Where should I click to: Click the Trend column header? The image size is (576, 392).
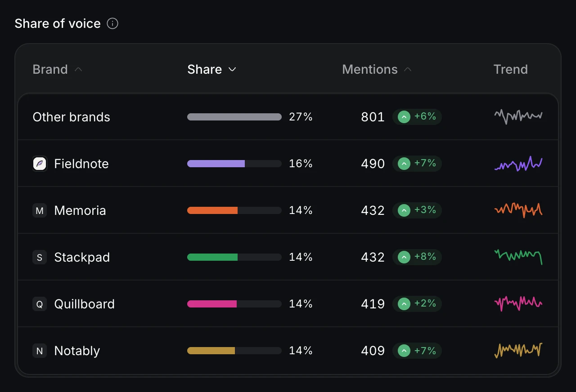pyautogui.click(x=511, y=69)
